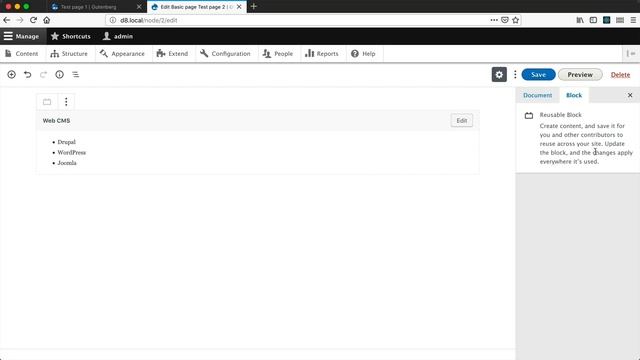Bookmark this page with star icon
Image resolution: width=640 pixels, height=360 pixels.
point(516,20)
